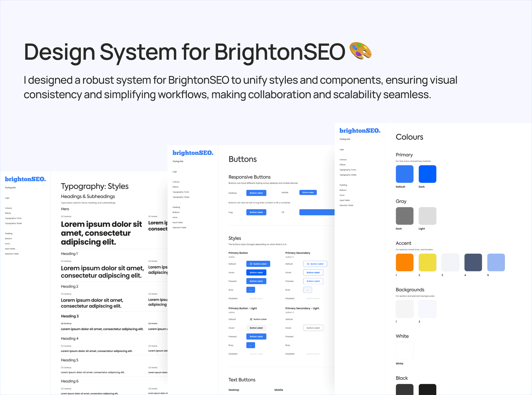The width and height of the screenshot is (532, 395).
Task: Go to Icons in the Buttons panel sidebar
Action: coord(175,217)
